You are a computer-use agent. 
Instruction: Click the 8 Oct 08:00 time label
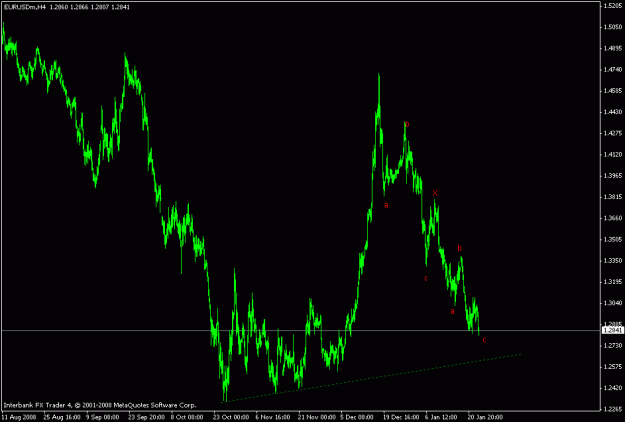[187, 417]
